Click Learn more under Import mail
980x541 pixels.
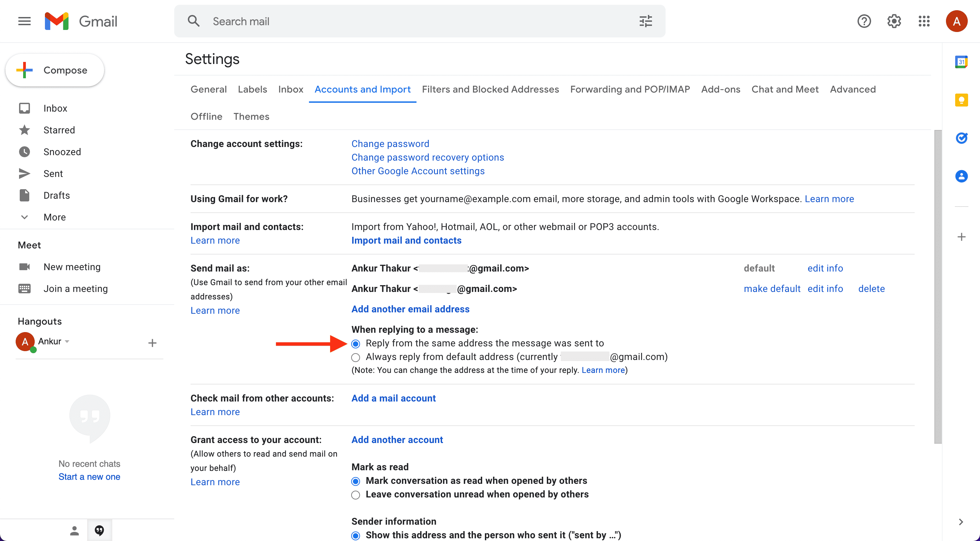tap(215, 241)
